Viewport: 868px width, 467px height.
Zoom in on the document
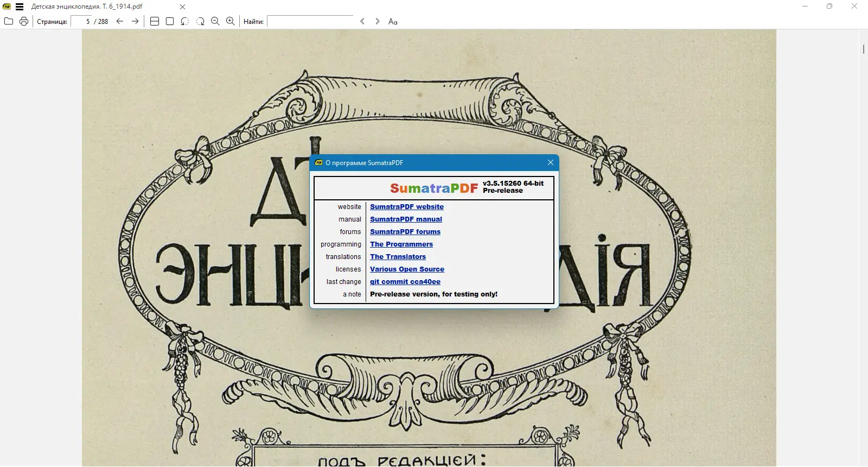tap(231, 21)
